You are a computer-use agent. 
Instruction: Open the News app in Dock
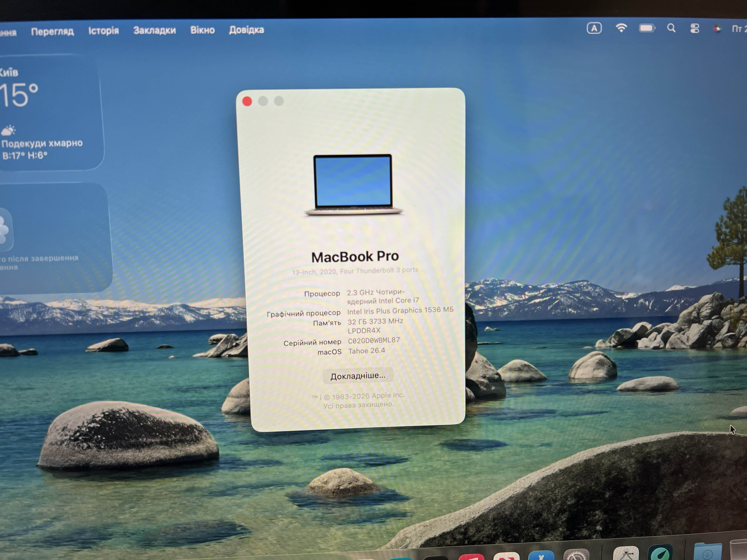tap(506, 556)
